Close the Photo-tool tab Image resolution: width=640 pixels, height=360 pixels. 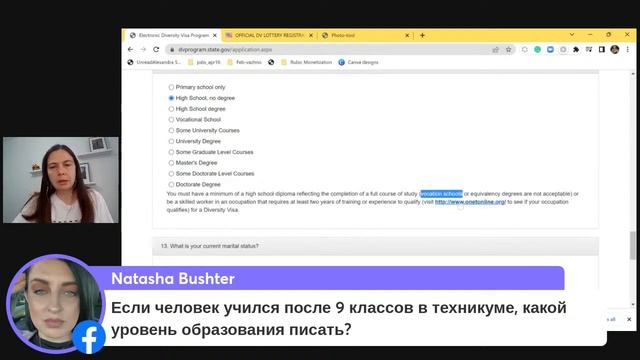pos(407,36)
